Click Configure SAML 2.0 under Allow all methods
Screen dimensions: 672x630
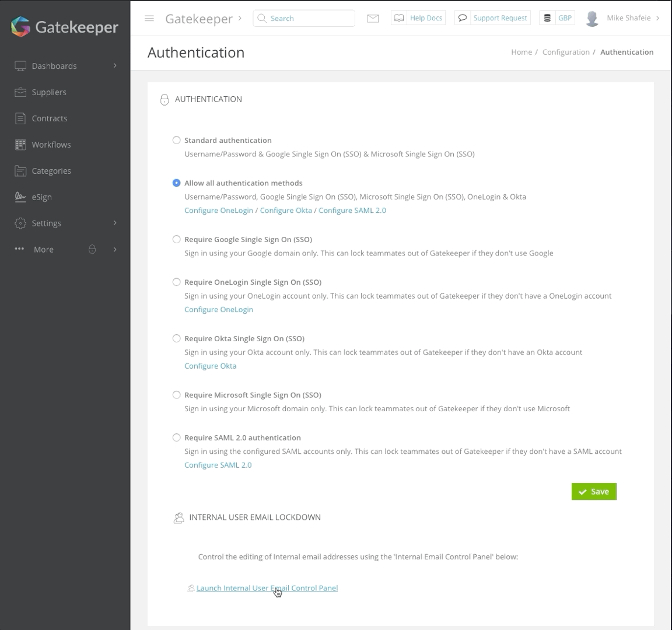[x=352, y=211]
